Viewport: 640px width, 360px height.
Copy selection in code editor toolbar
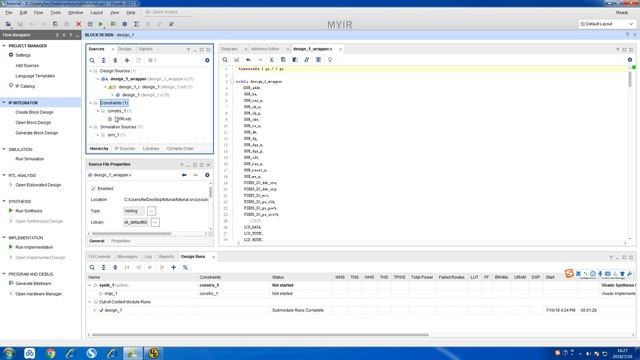(283, 60)
